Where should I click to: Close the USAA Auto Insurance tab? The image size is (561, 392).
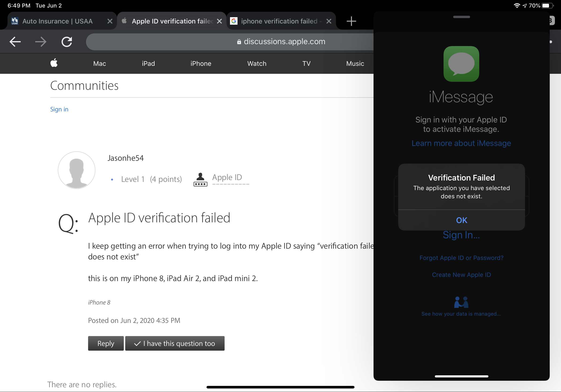tap(110, 21)
